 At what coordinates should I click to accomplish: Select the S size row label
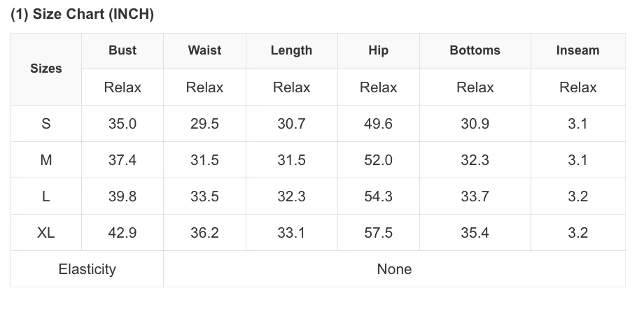[x=46, y=124]
